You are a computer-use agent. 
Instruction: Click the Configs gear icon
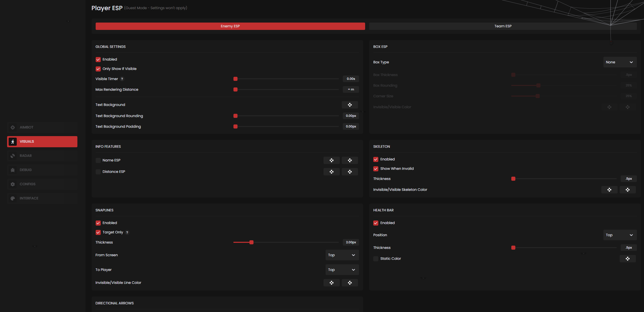[13, 184]
